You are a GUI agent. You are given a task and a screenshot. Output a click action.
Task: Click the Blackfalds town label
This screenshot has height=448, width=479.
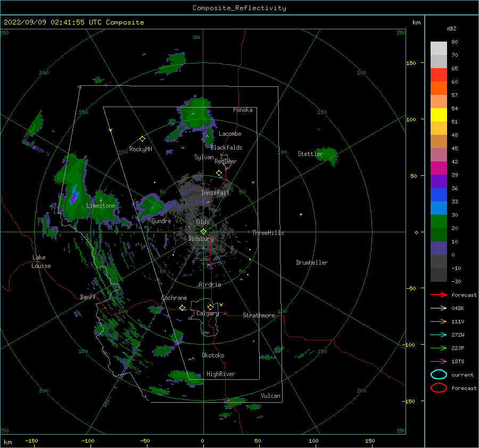pyautogui.click(x=226, y=148)
